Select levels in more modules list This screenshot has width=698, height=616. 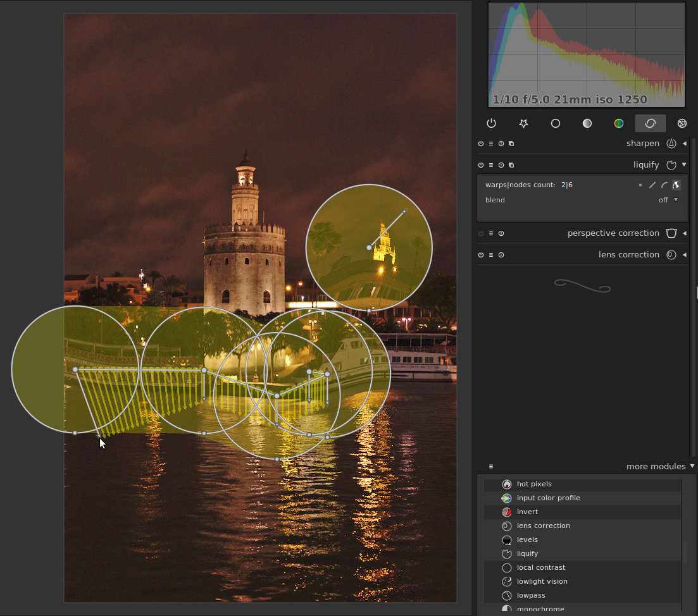click(x=582, y=539)
